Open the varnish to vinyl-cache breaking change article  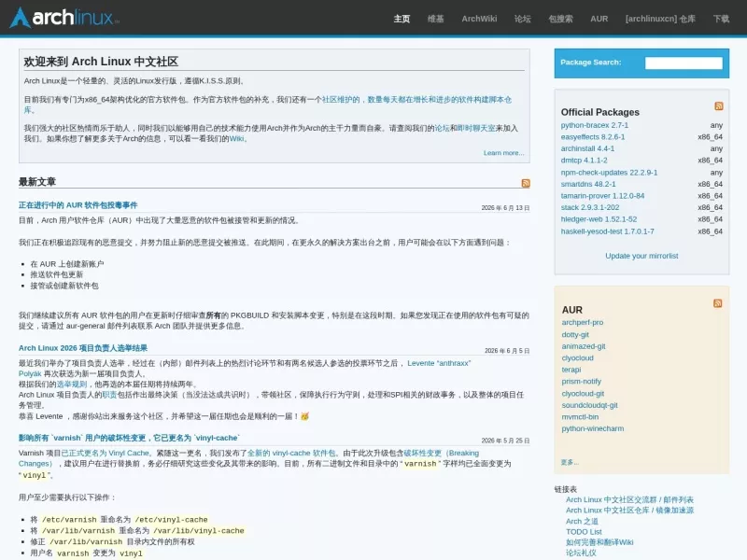click(x=129, y=438)
